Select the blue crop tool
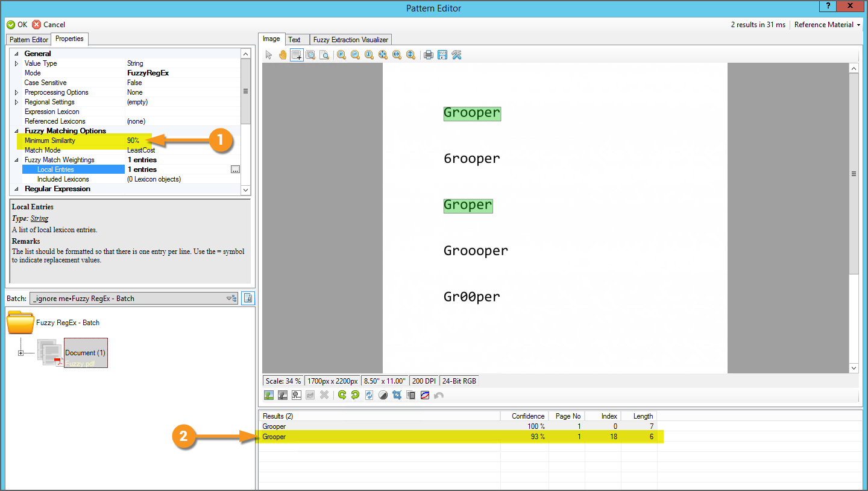Viewport: 868px width, 491px height. point(397,395)
